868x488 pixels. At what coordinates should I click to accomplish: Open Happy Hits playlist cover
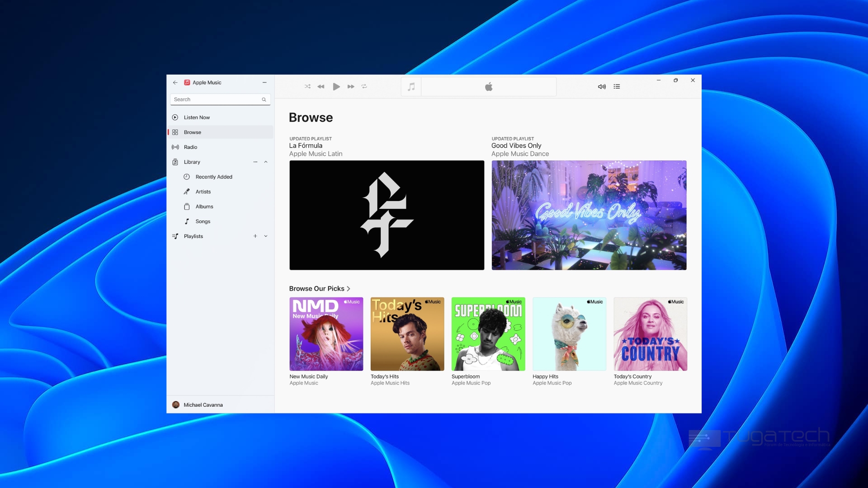tap(569, 334)
